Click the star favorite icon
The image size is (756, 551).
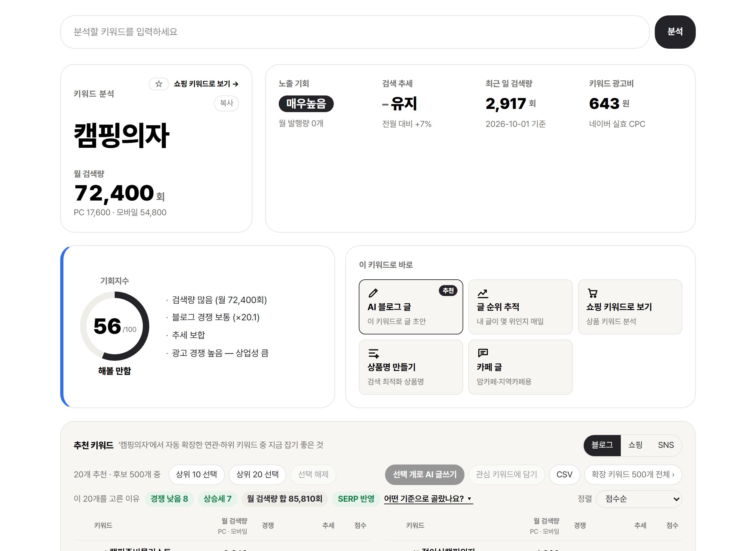point(159,84)
